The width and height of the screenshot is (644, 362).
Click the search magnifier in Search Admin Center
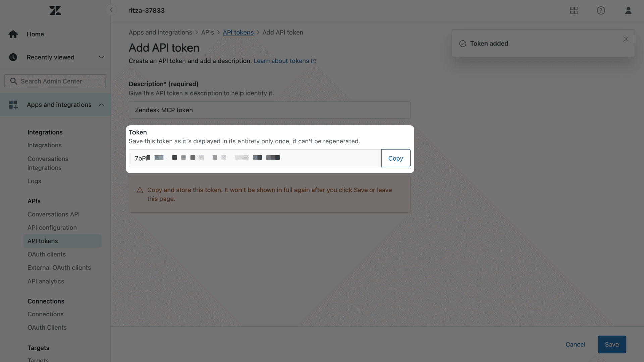click(x=14, y=81)
